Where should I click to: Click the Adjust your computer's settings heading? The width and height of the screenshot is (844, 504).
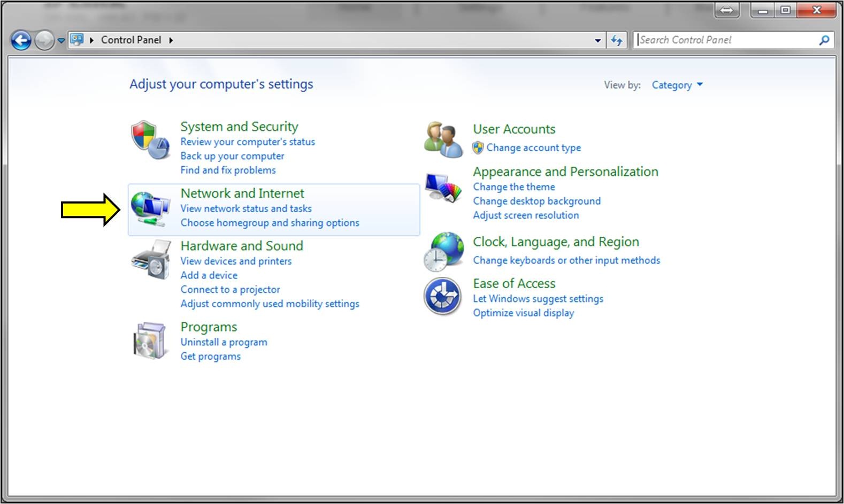[221, 84]
